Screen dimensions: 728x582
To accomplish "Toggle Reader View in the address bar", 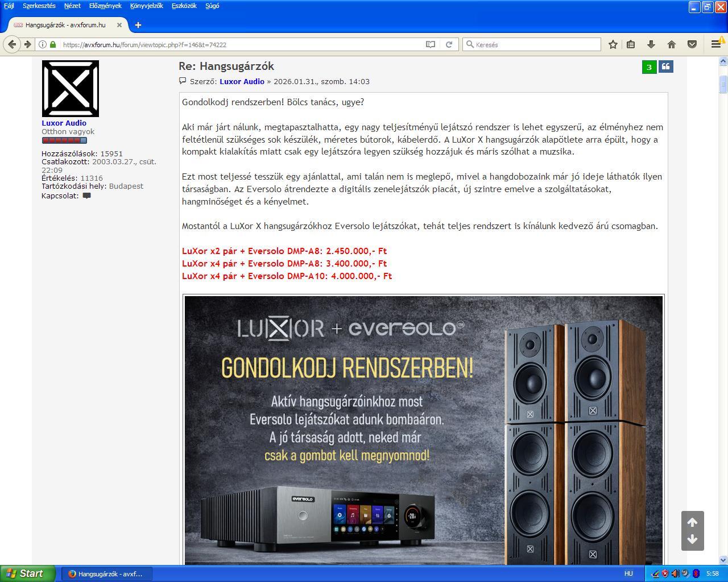I will pos(431,44).
